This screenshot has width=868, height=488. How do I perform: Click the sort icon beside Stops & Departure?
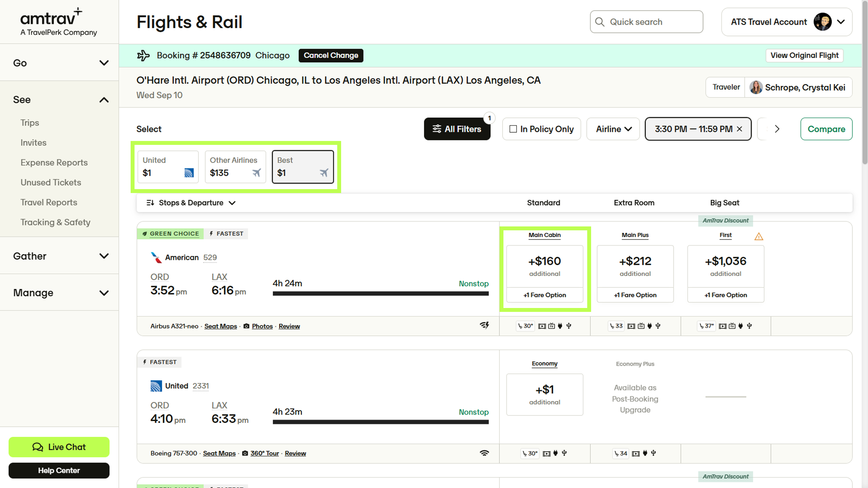tap(150, 203)
